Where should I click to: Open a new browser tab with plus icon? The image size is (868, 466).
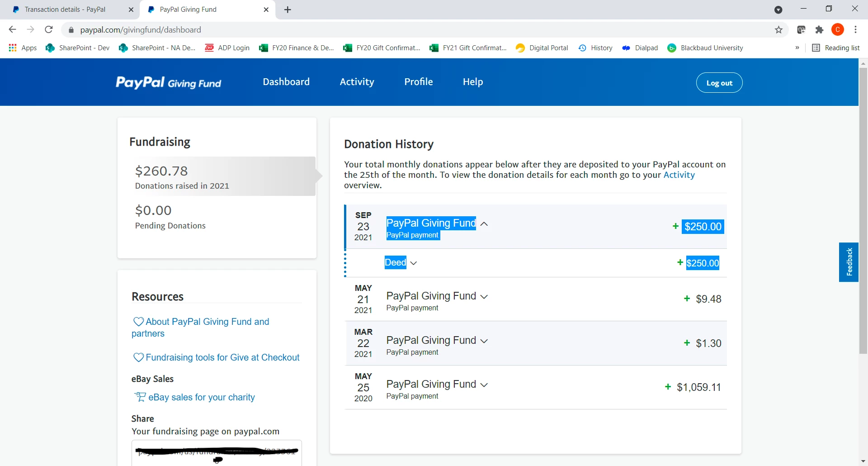pyautogui.click(x=288, y=10)
